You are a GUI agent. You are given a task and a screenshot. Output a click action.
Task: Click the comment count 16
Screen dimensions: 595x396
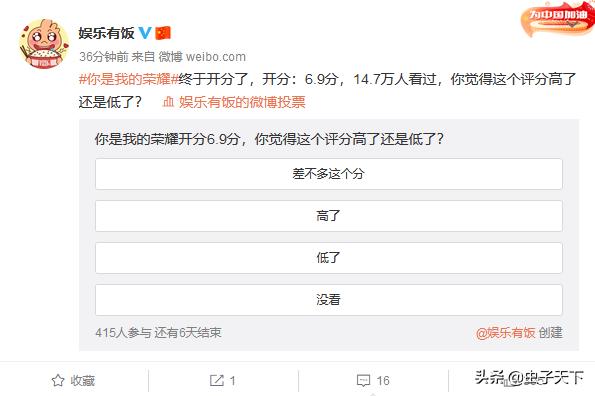[383, 380]
